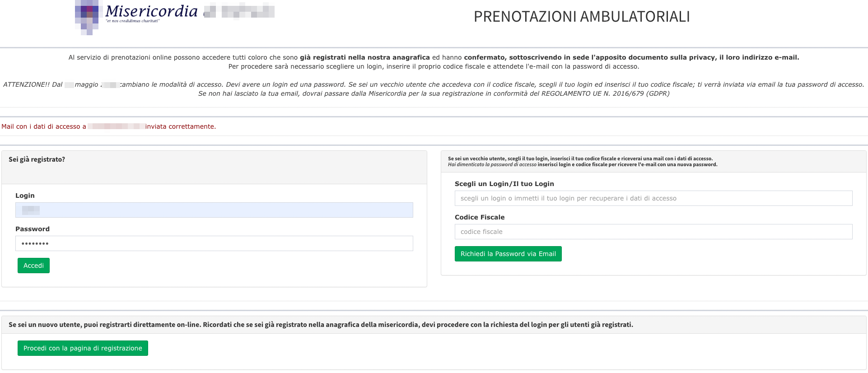Image resolution: width=868 pixels, height=373 pixels.
Task: Click into the Codice Fiscale input field
Action: 653,232
